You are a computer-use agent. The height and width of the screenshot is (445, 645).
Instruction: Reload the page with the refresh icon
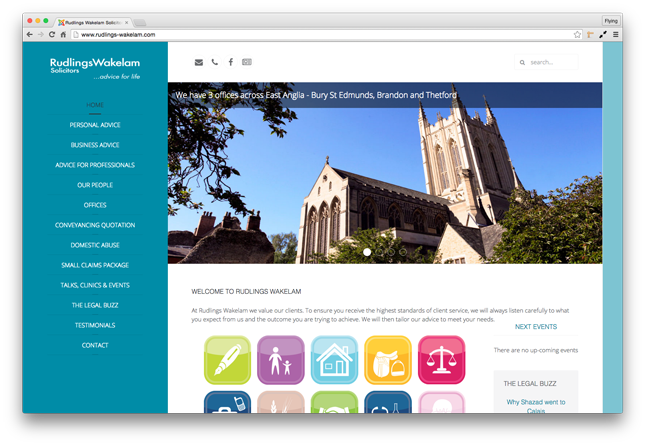pos(52,35)
